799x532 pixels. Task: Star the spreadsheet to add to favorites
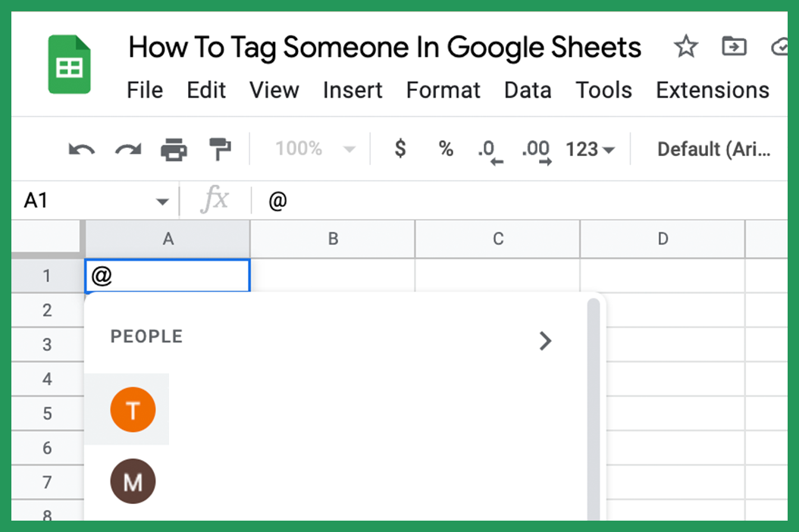(685, 47)
